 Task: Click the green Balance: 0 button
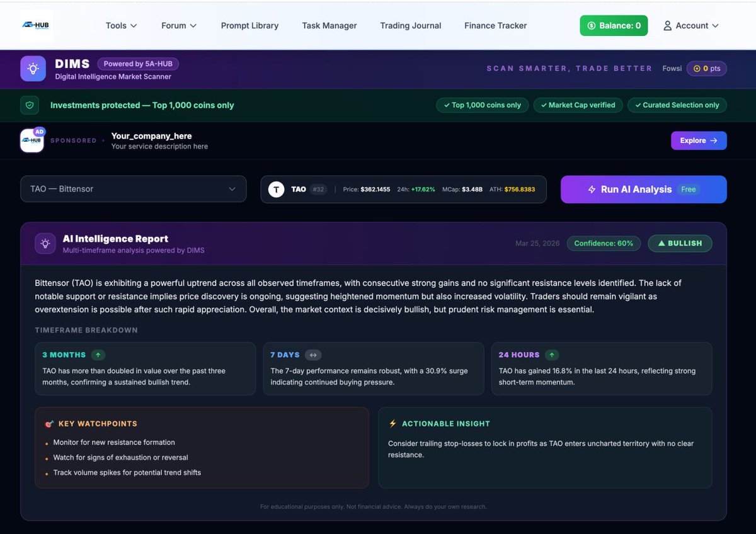(614, 26)
